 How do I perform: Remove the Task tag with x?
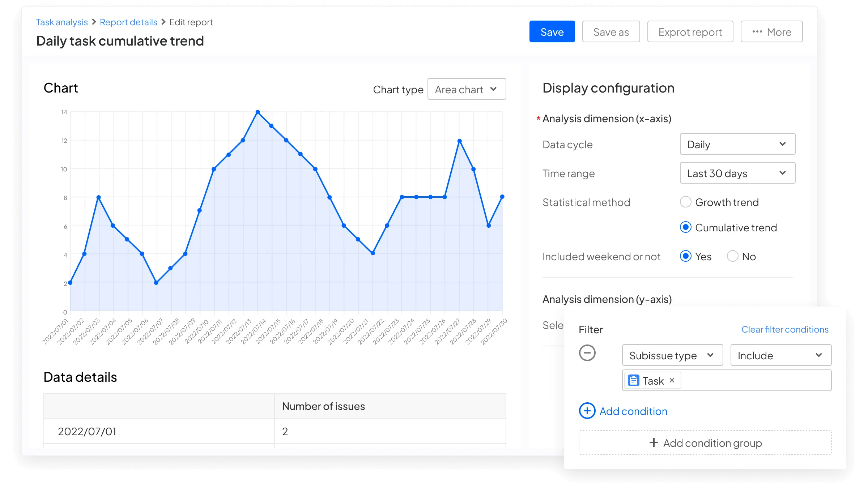tap(672, 380)
